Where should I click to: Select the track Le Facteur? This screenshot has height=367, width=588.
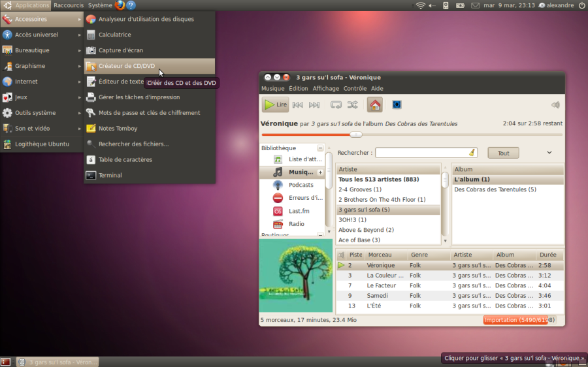pos(450,285)
